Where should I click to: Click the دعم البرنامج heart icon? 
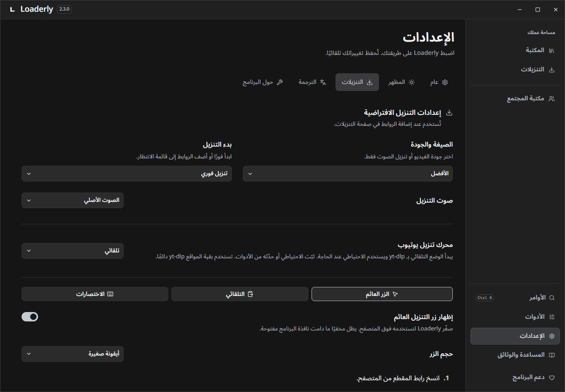[552, 378]
